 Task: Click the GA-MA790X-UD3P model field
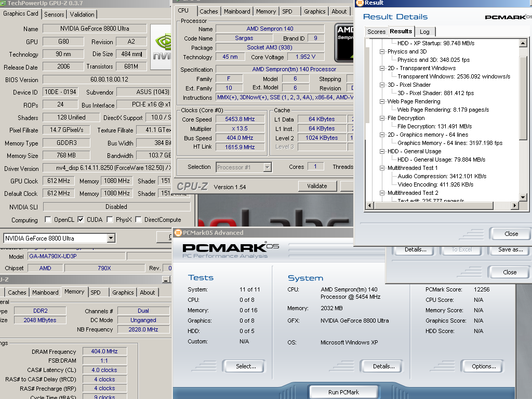(77, 256)
